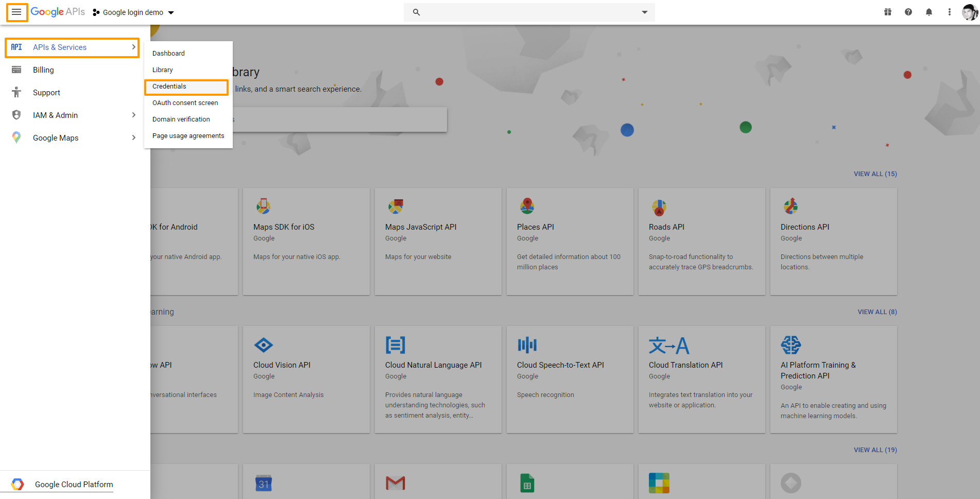Open the hamburger navigation menu
This screenshot has height=499, width=980.
[16, 12]
